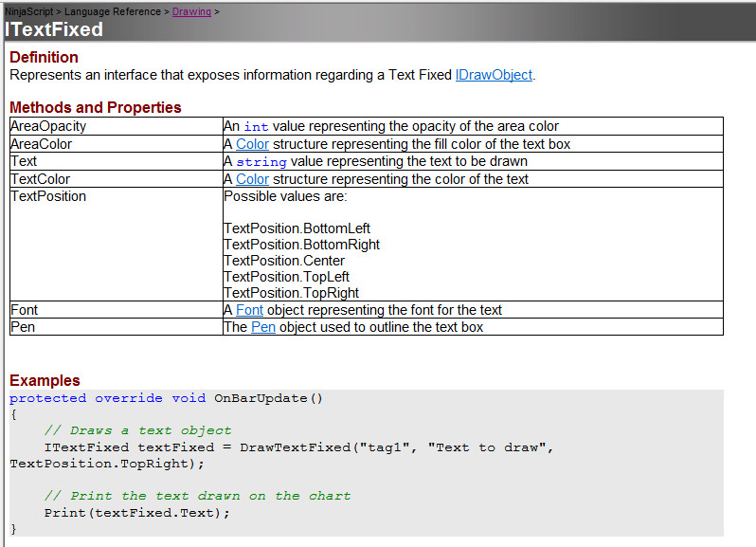Select the Pen property name cell

(117, 327)
